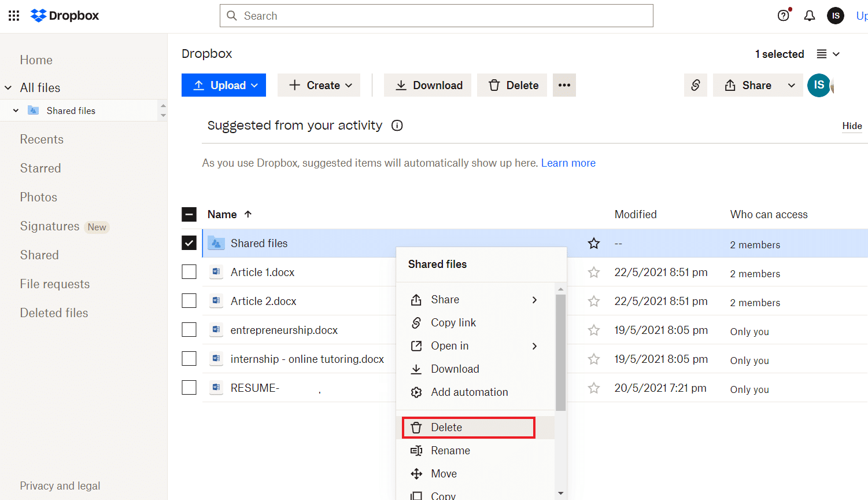Collapse the All files tree chevron
Screen dimensions: 868x500
click(x=8, y=88)
